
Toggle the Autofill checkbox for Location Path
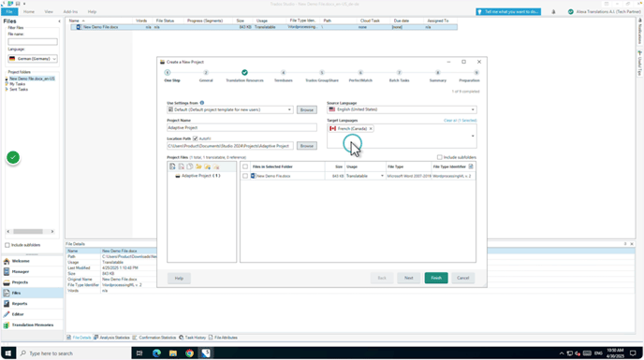196,138
